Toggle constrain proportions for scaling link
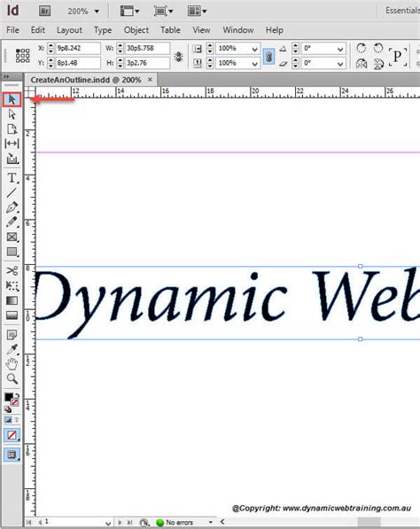420x529 pixels. 268,57
